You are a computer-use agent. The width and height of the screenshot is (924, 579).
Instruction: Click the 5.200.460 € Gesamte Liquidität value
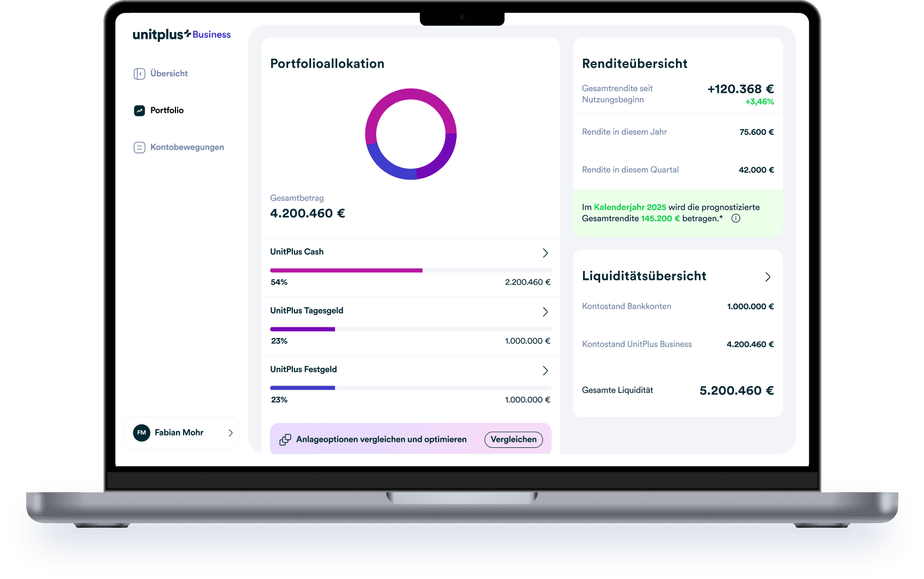coord(737,391)
